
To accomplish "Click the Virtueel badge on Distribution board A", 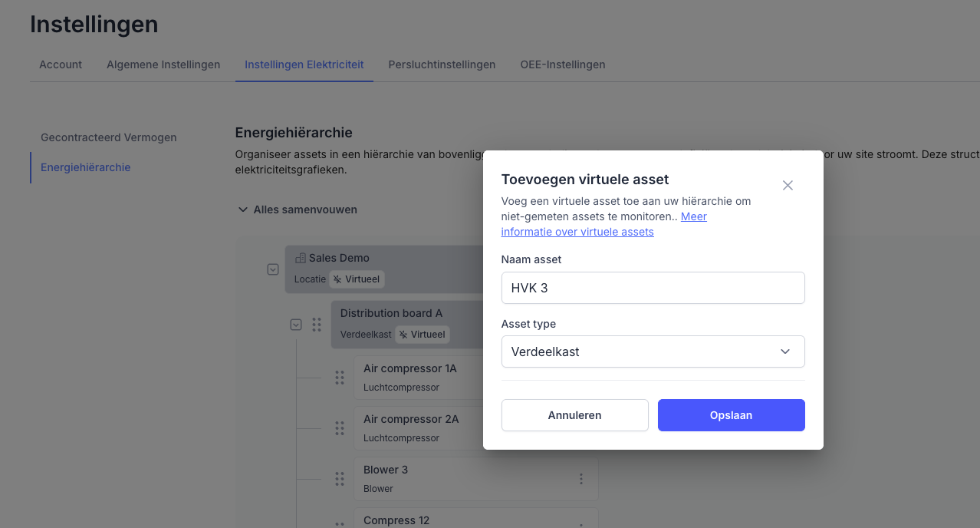I will pyautogui.click(x=422, y=335).
